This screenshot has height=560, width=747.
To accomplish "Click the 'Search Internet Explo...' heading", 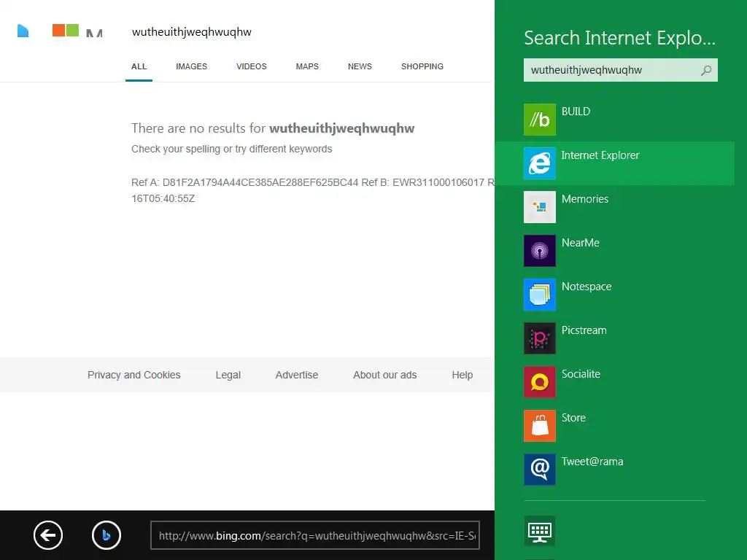I will click(620, 38).
